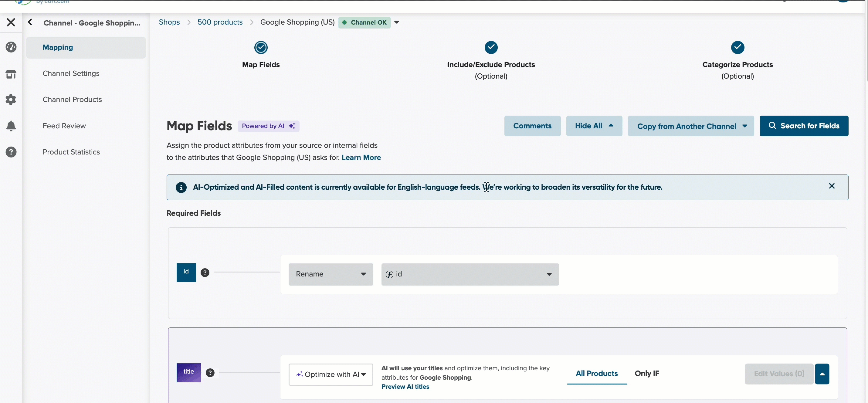The width and height of the screenshot is (868, 403).
Task: Select the Only IF tab
Action: (647, 374)
